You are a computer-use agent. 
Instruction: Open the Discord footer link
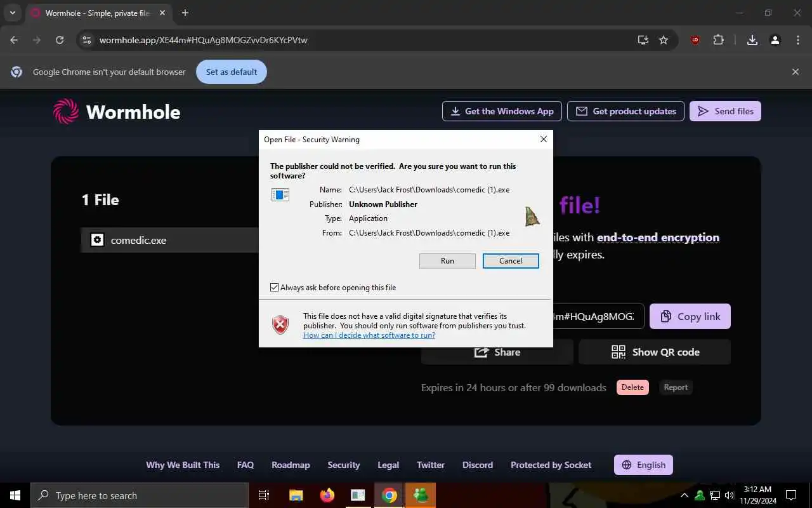(478, 465)
